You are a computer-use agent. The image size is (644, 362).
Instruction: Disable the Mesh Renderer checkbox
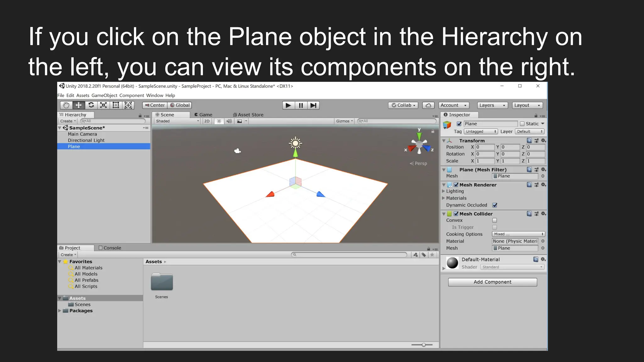pos(456,185)
